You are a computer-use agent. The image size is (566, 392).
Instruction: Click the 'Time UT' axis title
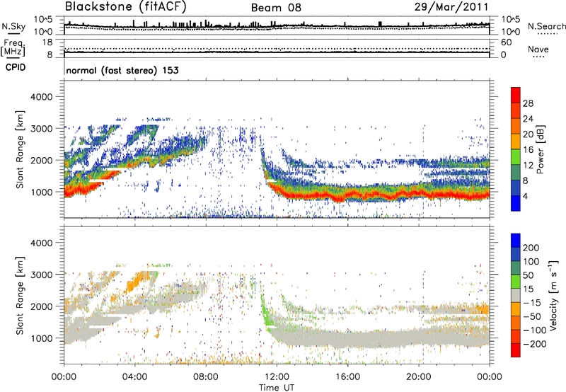(277, 388)
